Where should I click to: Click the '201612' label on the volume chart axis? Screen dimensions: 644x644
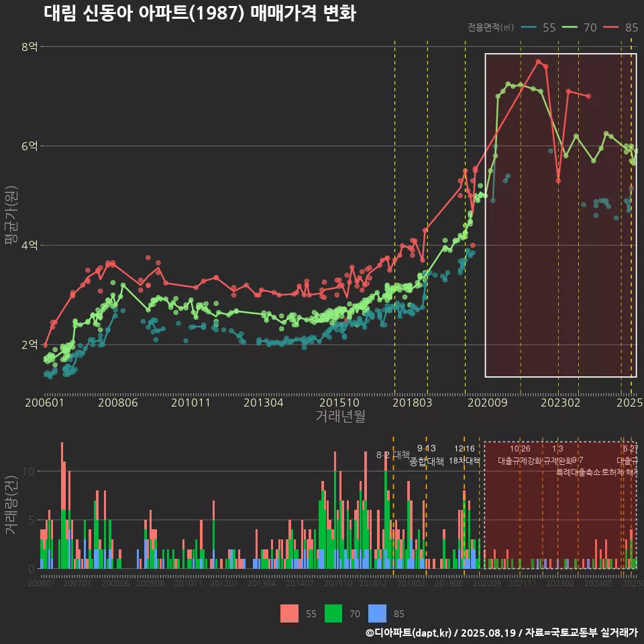pos(373,583)
